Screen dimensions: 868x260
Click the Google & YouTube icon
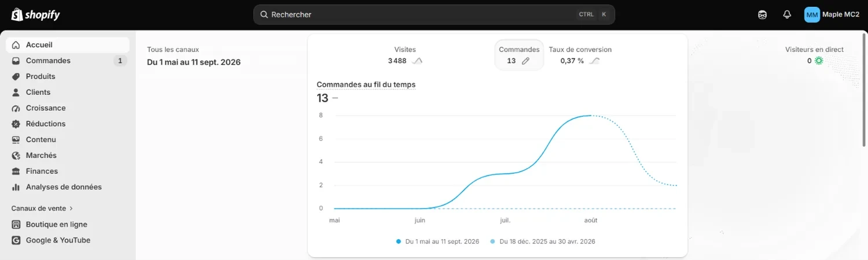click(x=16, y=240)
